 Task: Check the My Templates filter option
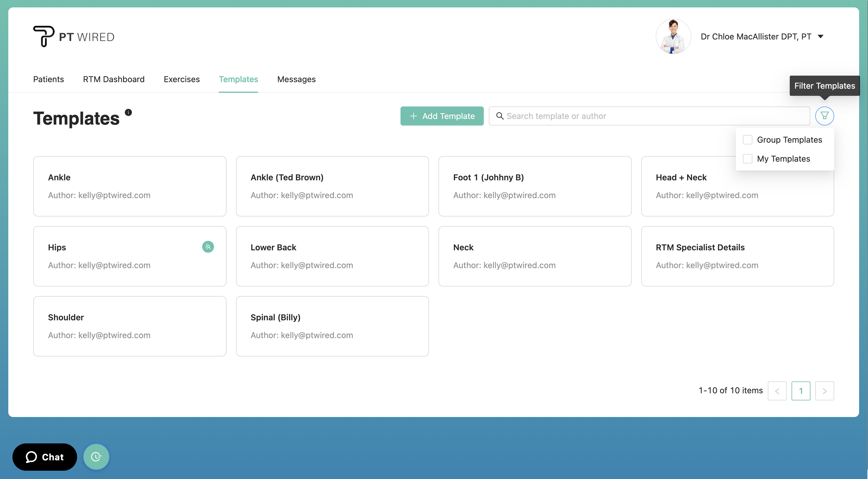[x=747, y=159]
